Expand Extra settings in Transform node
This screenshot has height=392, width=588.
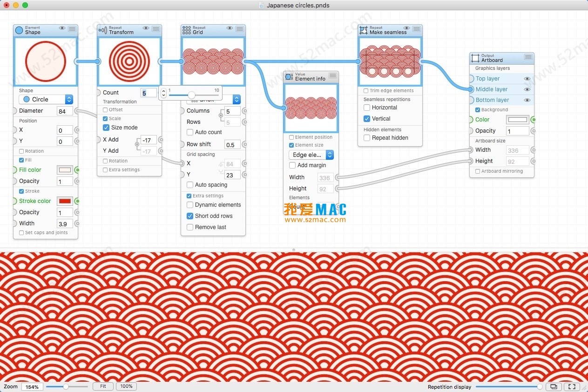pyautogui.click(x=105, y=170)
